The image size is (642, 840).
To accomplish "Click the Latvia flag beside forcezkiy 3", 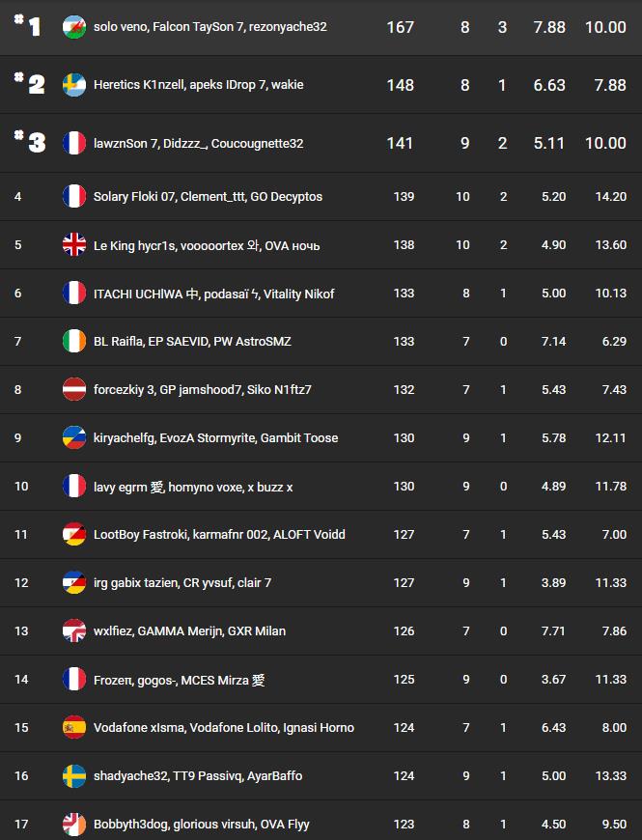I will [74, 389].
